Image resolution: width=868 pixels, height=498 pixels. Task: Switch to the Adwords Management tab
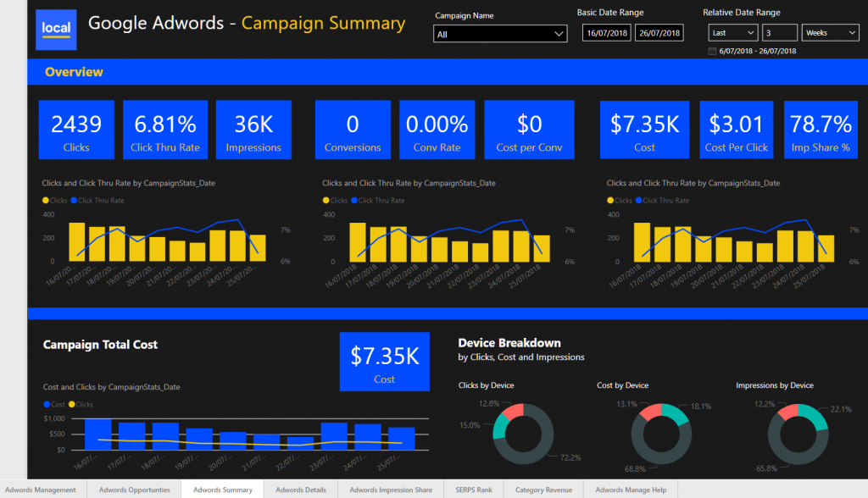click(41, 490)
